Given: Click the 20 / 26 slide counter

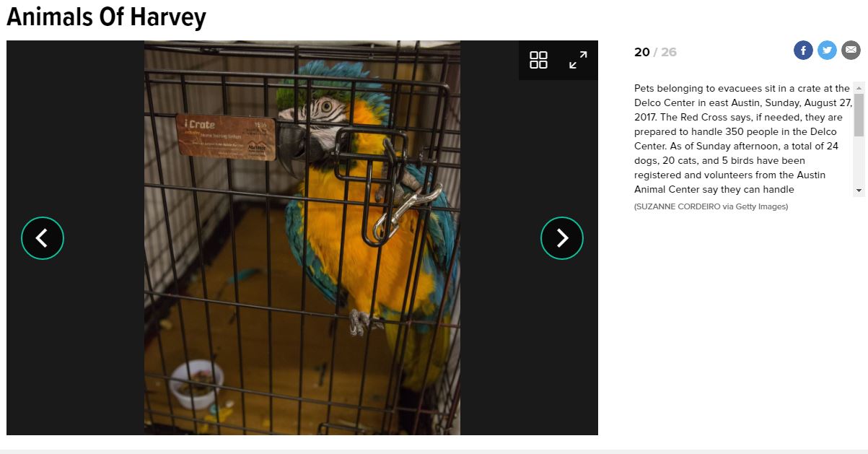Looking at the screenshot, I should coord(655,52).
